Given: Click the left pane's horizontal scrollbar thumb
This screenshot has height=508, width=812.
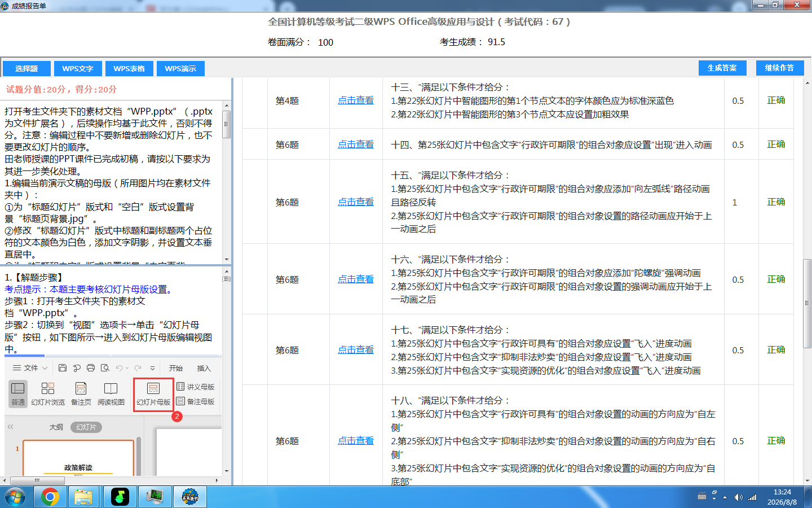Looking at the screenshot, I should tap(37, 480).
